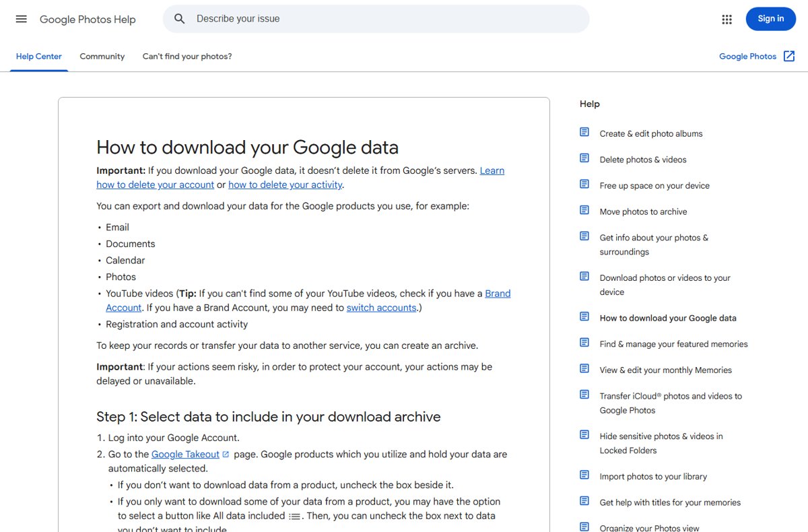
Task: Click the search magnifier icon
Action: 180,19
